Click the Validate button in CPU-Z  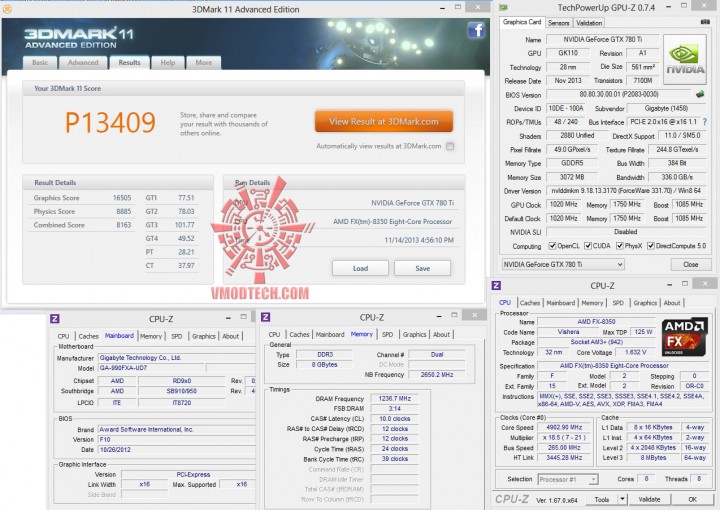click(x=649, y=499)
